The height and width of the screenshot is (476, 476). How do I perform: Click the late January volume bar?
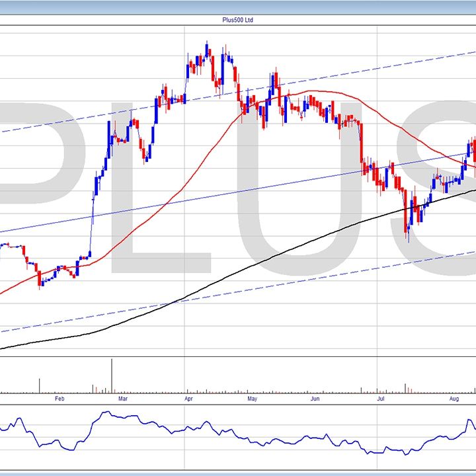[39, 386]
